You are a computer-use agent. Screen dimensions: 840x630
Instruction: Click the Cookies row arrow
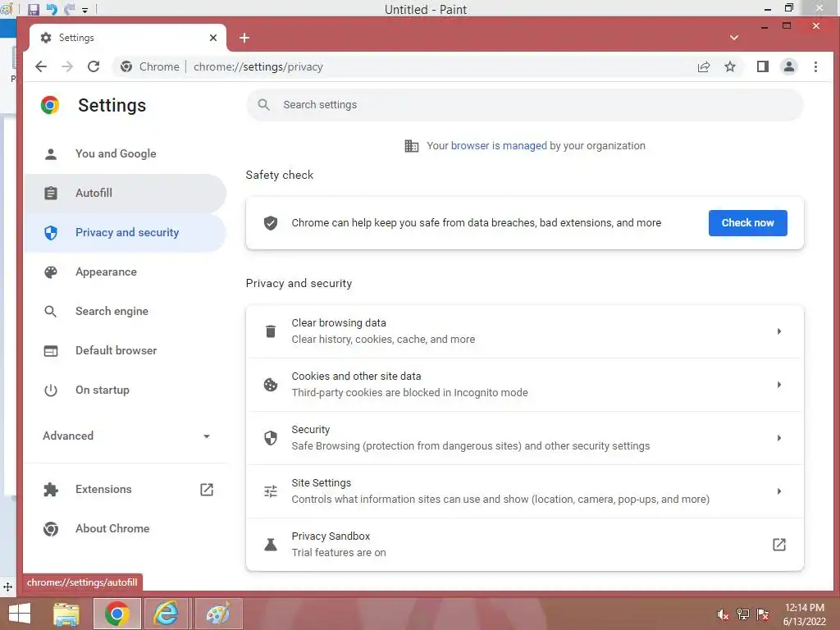click(x=779, y=385)
